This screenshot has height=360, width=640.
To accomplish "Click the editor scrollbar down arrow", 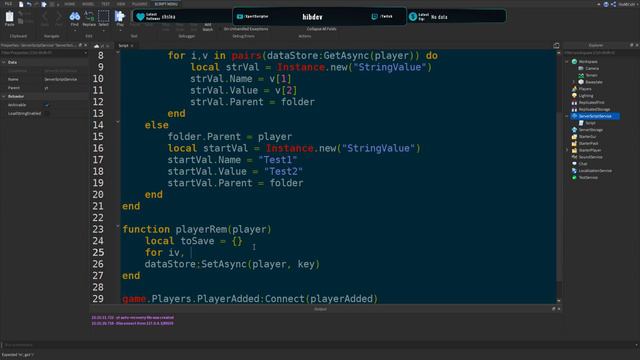I will [559, 301].
